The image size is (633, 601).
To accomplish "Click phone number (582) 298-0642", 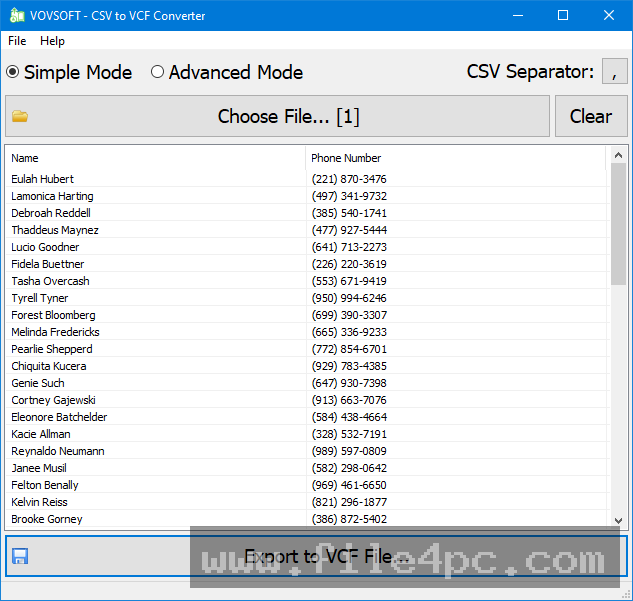I will [x=349, y=468].
